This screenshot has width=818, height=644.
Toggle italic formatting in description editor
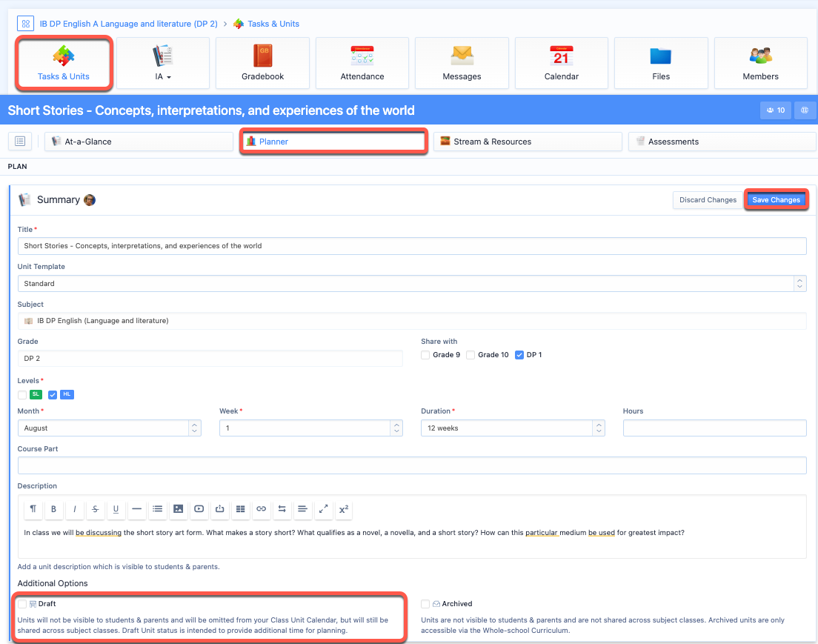click(75, 509)
